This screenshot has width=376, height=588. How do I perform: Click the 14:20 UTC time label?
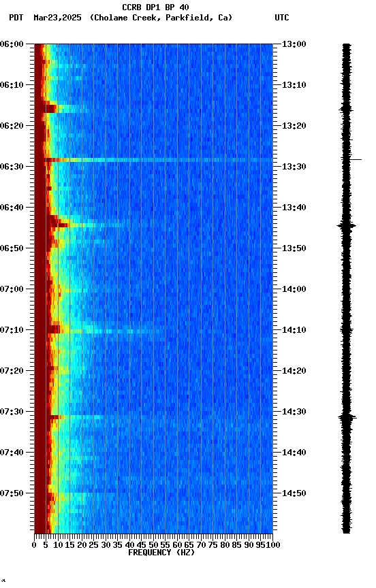[294, 371]
